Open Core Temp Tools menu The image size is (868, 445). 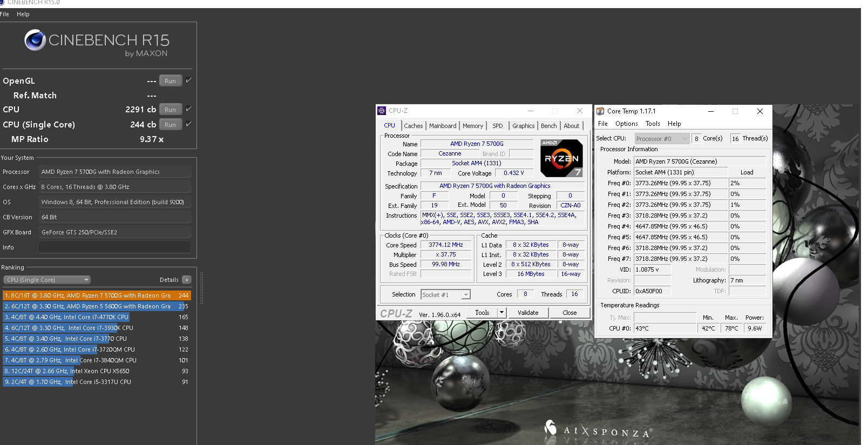[653, 124]
